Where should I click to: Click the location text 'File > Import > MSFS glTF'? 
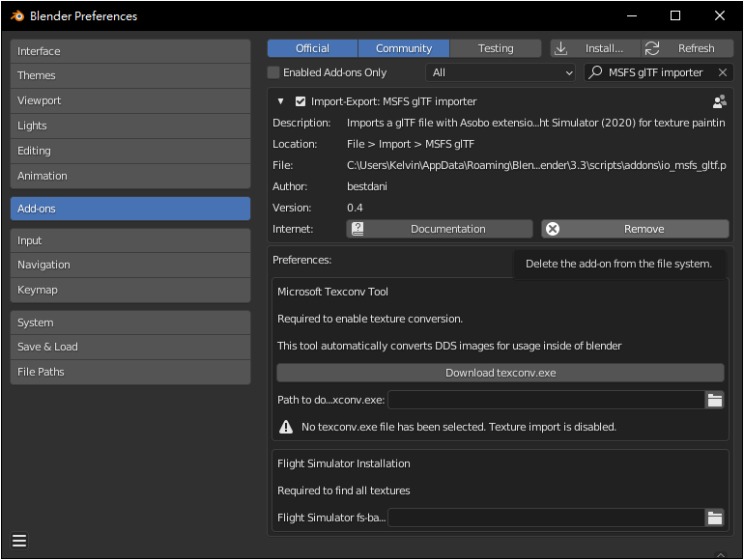coord(411,144)
